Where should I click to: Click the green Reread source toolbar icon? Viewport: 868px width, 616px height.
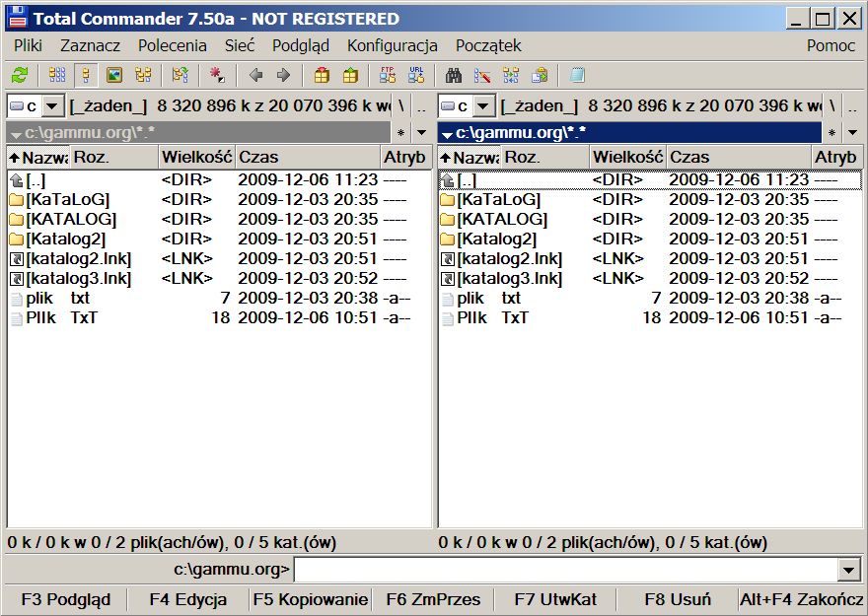pos(20,75)
